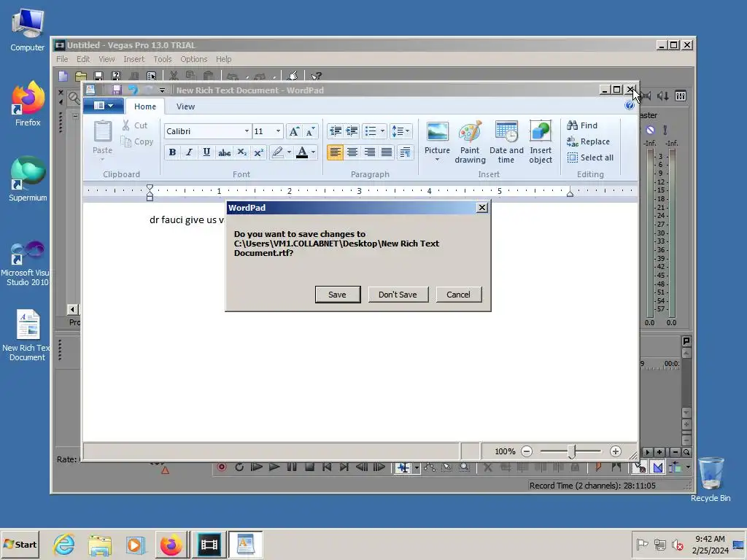This screenshot has width=747, height=560.
Task: Click Vegas Pro Open folder icon
Action: point(81,76)
